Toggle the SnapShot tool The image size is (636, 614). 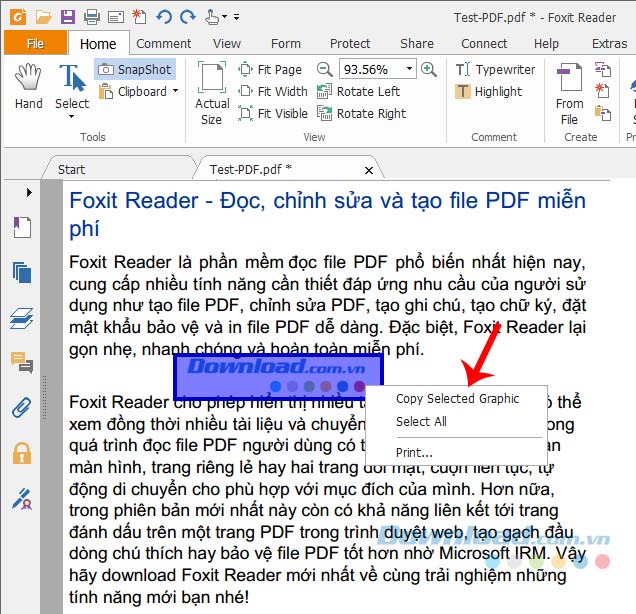[x=135, y=69]
